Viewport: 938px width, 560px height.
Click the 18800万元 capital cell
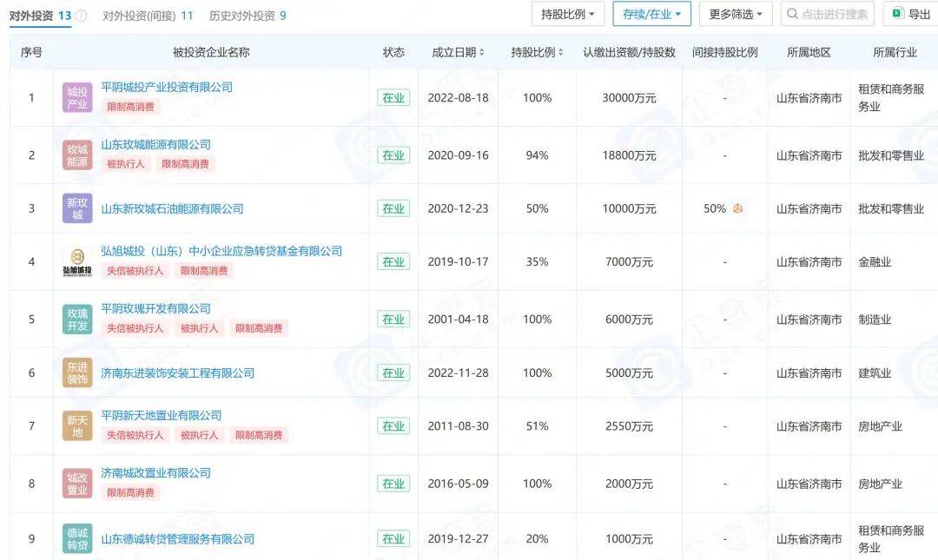[x=630, y=155]
